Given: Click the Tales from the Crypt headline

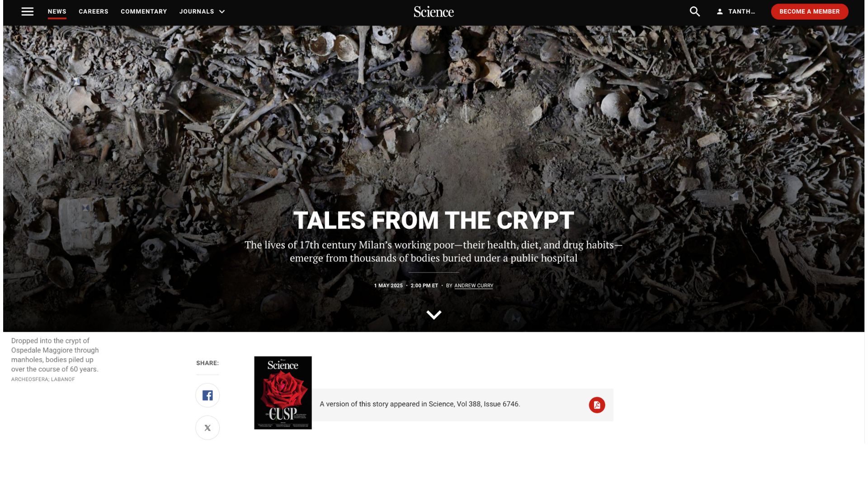Looking at the screenshot, I should 434,221.
